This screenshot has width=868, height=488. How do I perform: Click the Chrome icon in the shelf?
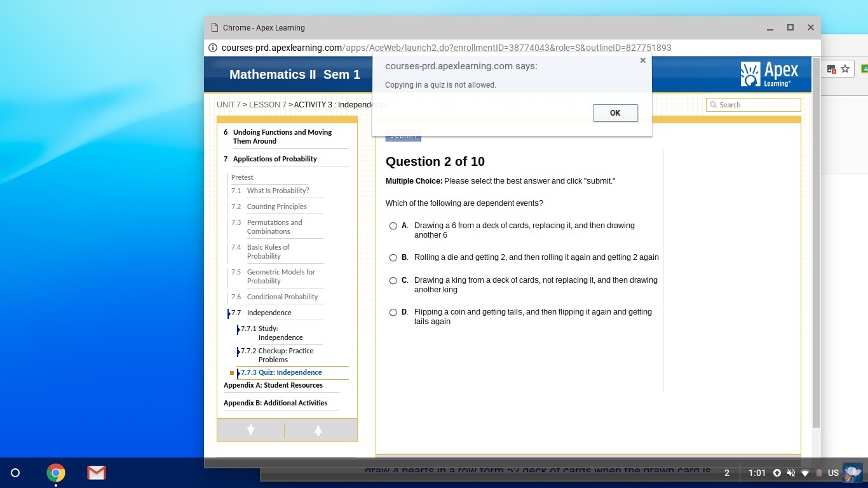56,473
